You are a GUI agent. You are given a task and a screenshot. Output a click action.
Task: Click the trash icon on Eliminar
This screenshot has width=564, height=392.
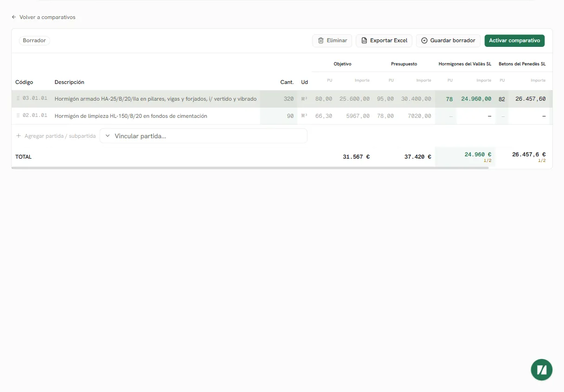(x=321, y=41)
